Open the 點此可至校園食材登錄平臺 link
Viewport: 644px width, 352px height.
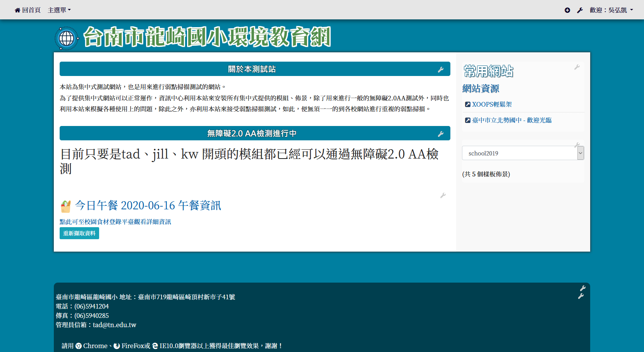(115, 222)
